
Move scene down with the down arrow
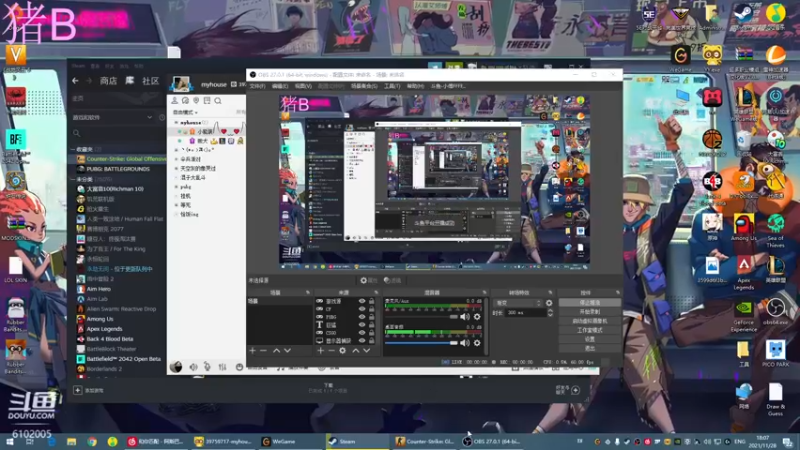coord(287,351)
